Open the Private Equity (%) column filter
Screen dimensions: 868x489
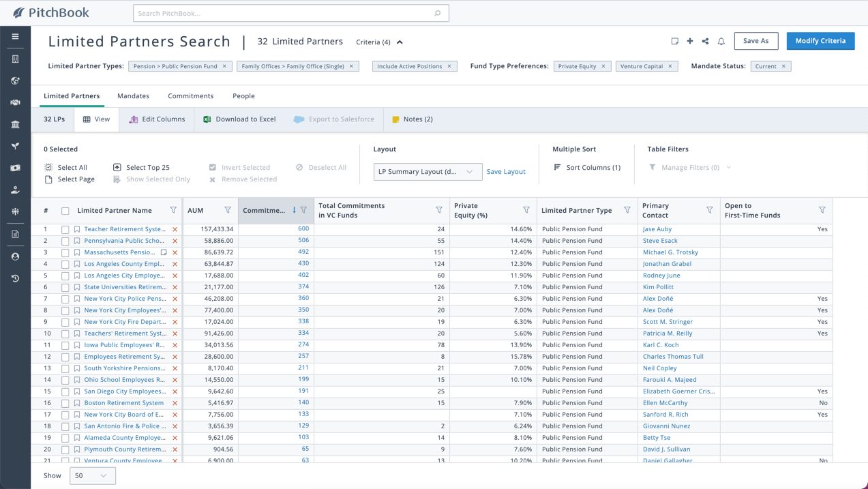526,210
